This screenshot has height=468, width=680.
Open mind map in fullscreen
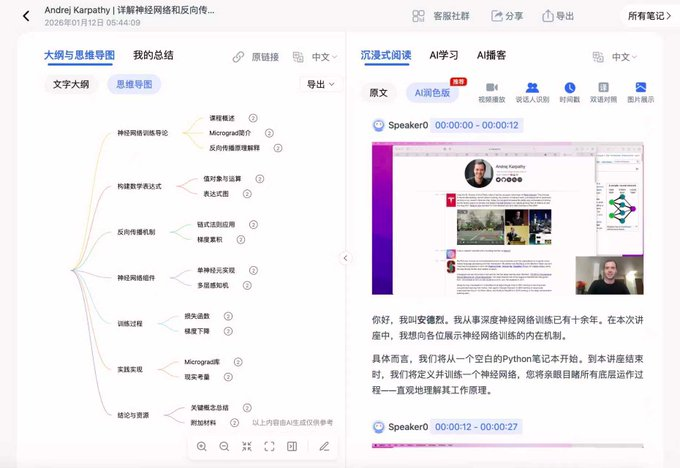click(269, 447)
